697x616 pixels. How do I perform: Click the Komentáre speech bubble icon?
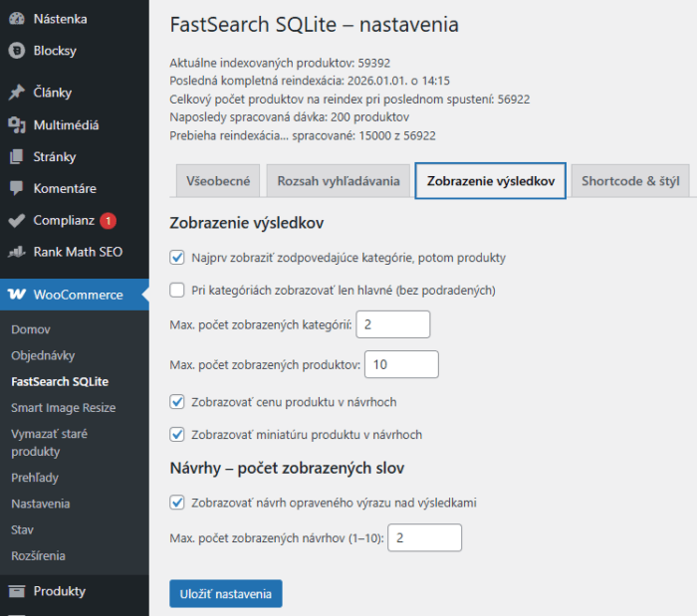point(17,188)
